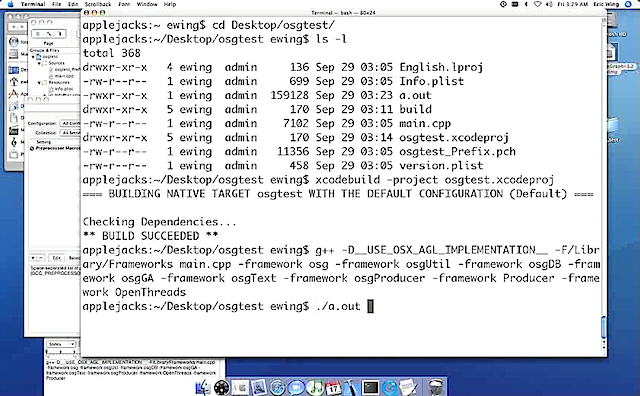Launch iTunes from the Dock
The height and width of the screenshot is (396, 640).
click(315, 387)
